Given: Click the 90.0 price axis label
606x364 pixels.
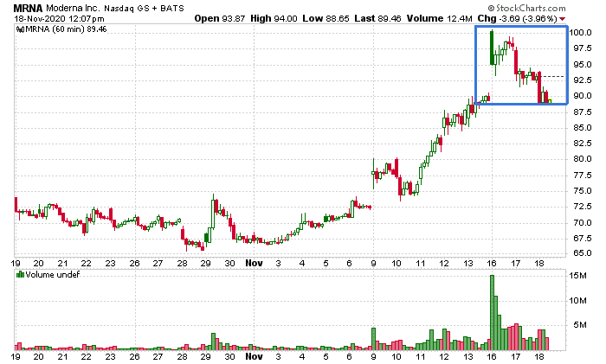Looking at the screenshot, I should click(x=583, y=96).
